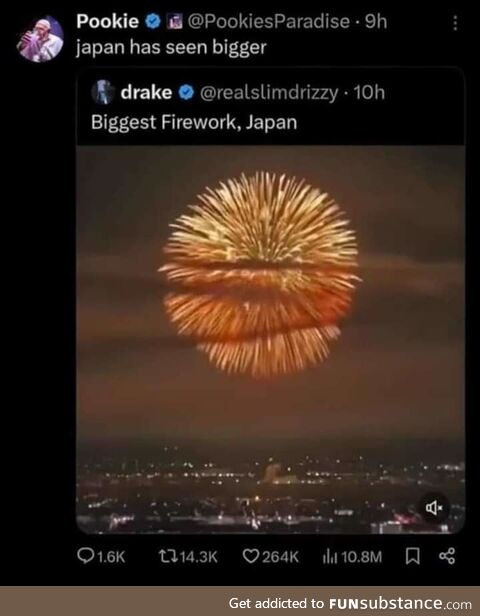Screen dimensions: 480x616
Task: Click the FUNsubstance.com watermark link
Action: coord(400,603)
